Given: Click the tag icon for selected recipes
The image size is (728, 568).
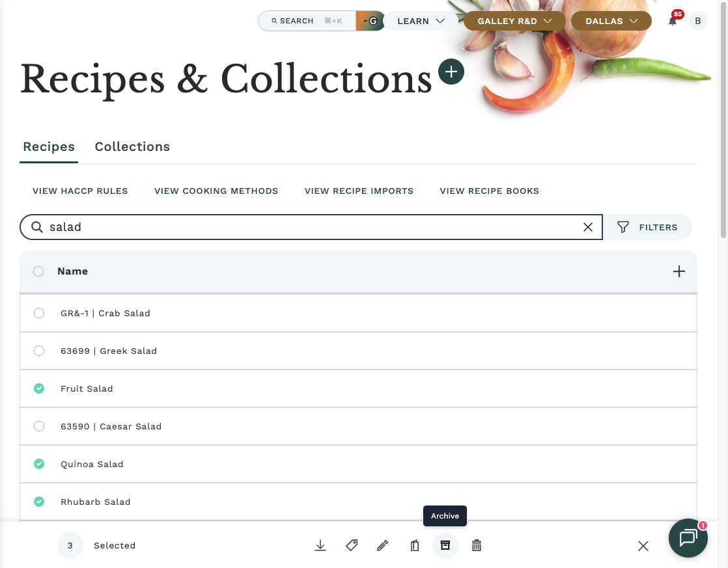Looking at the screenshot, I should pyautogui.click(x=352, y=545).
